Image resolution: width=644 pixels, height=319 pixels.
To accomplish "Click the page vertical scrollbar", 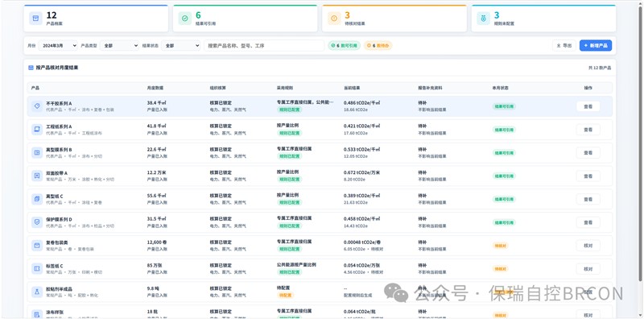I will click(640, 144).
